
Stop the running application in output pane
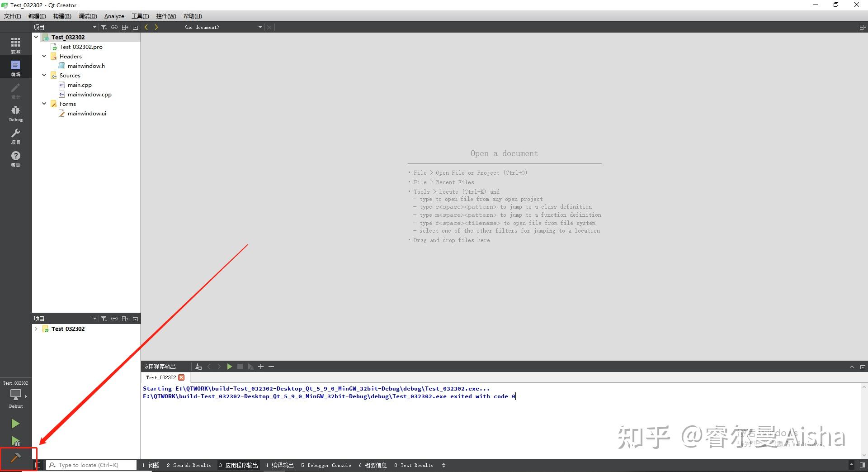pos(240,367)
